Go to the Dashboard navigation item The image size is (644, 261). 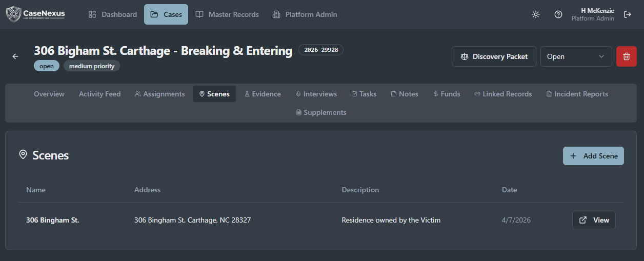113,14
